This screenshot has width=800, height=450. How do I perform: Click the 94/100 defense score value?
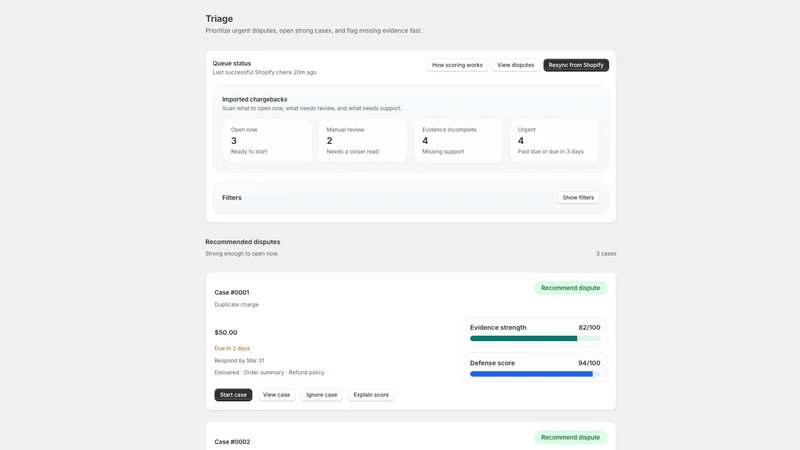tap(589, 363)
